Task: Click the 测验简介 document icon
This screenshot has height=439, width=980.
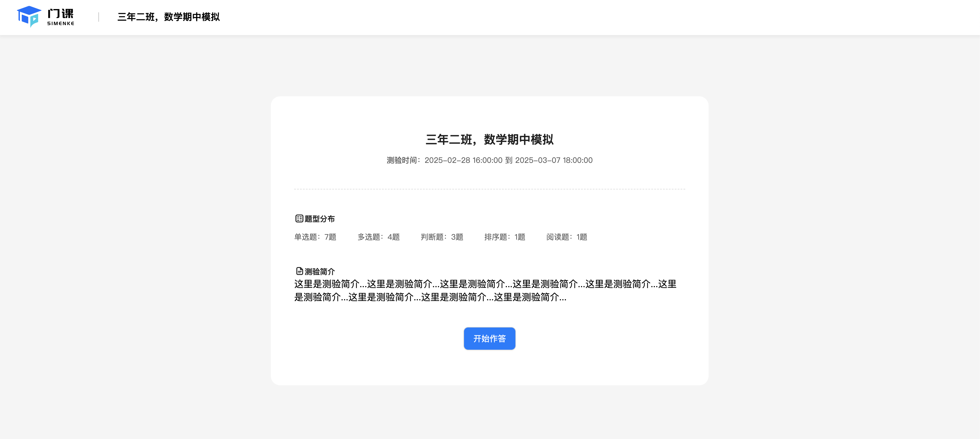Action: [x=299, y=271]
